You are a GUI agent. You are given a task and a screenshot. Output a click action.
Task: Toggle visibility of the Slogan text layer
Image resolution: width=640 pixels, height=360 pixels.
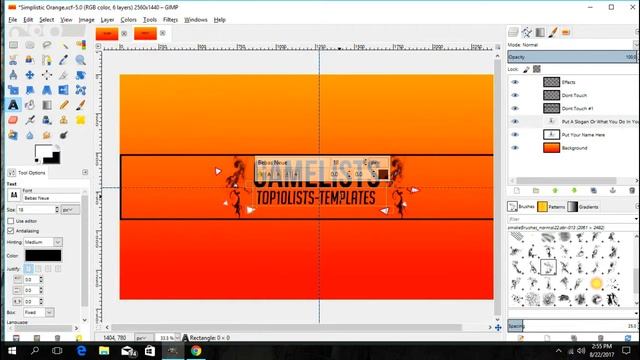[515, 122]
